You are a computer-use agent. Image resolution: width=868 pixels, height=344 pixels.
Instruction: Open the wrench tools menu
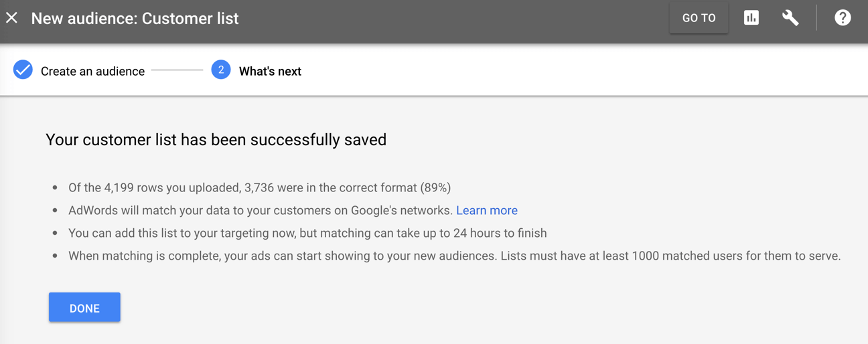pos(790,18)
